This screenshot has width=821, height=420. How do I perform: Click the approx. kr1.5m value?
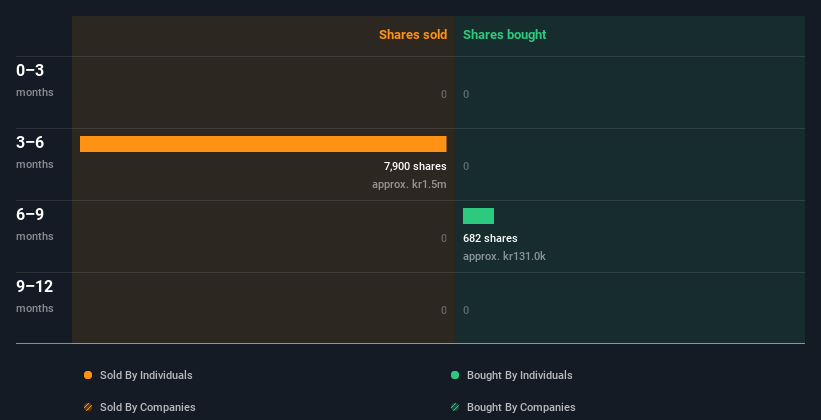click(x=409, y=184)
